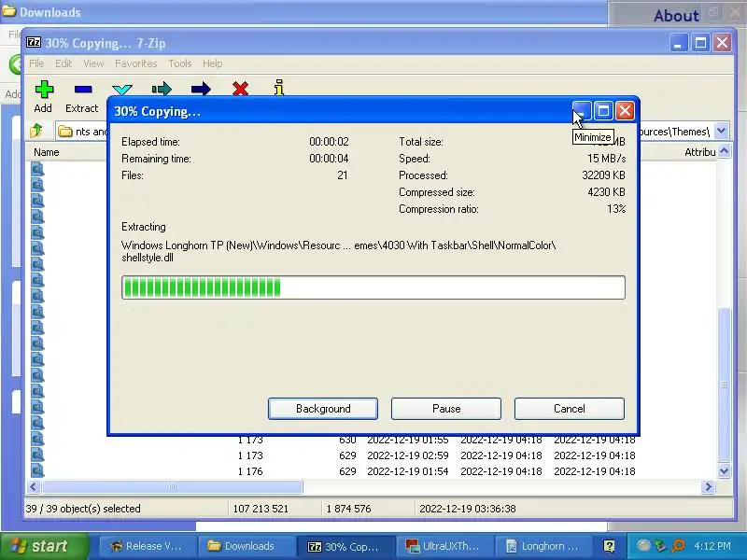Screen dimensions: 747x560
Task: Switch to UltraUXTh... taskbar item
Action: [443, 546]
